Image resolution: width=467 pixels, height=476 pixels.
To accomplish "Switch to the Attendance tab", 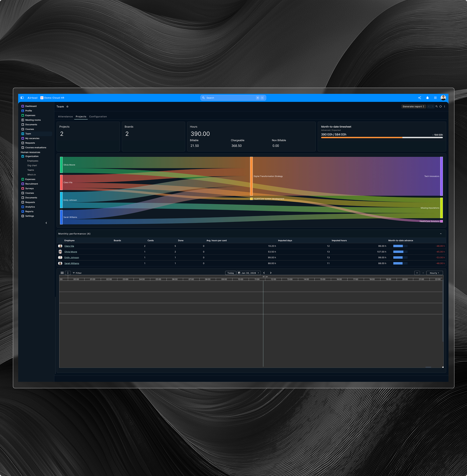I will pos(65,117).
